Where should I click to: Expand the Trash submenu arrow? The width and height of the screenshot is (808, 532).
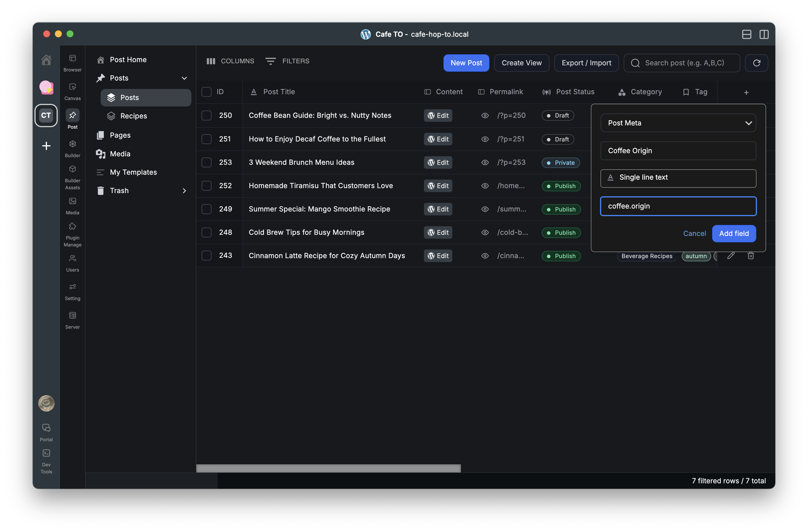pyautogui.click(x=184, y=191)
